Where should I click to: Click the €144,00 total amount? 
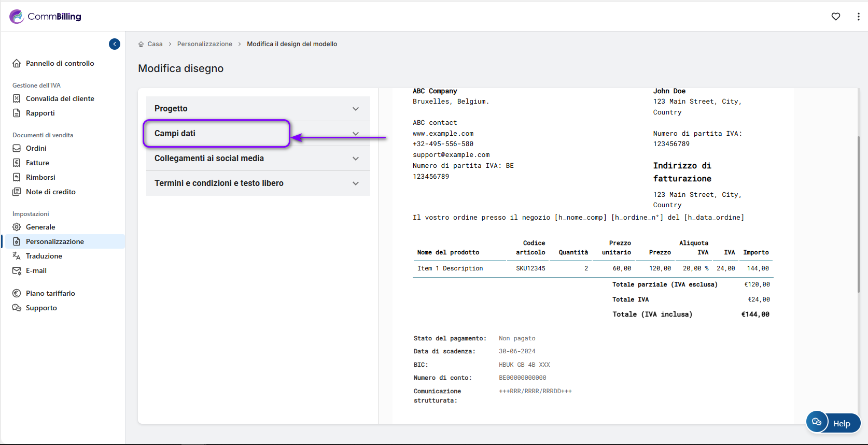(755, 314)
